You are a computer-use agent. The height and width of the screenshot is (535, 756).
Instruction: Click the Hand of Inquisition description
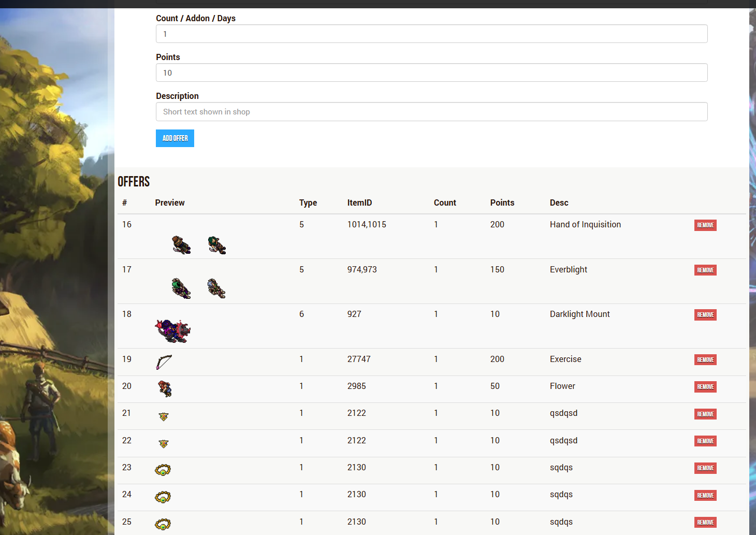coord(585,224)
